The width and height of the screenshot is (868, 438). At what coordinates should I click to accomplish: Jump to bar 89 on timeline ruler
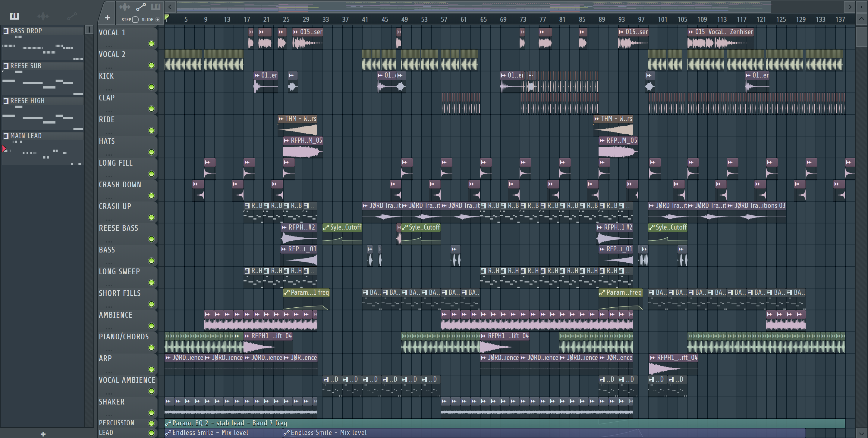click(x=602, y=20)
